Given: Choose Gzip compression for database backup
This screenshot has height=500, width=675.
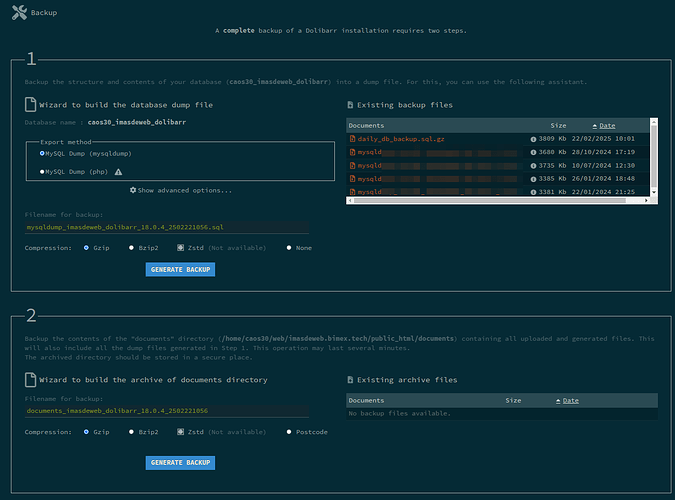Looking at the screenshot, I should tap(86, 248).
